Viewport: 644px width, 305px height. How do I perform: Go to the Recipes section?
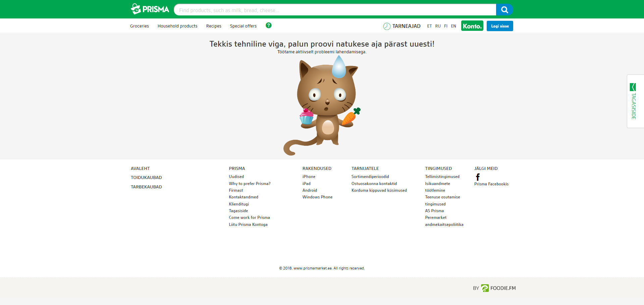tap(214, 26)
